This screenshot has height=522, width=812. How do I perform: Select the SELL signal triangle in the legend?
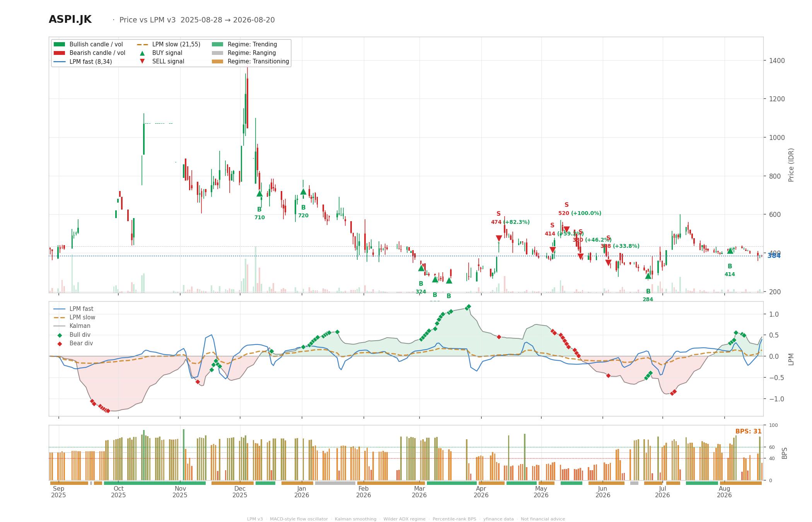(x=142, y=61)
